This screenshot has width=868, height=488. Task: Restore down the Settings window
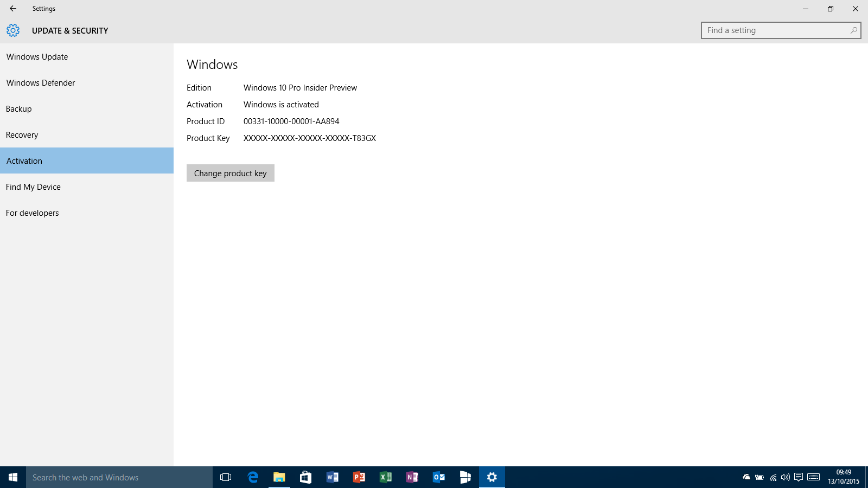tap(831, 9)
